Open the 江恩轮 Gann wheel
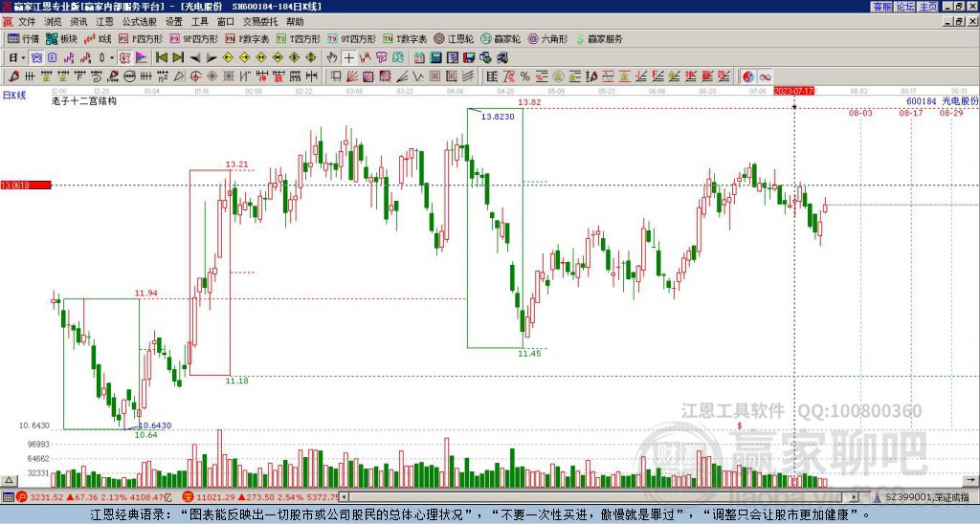980x524 pixels. click(x=454, y=38)
